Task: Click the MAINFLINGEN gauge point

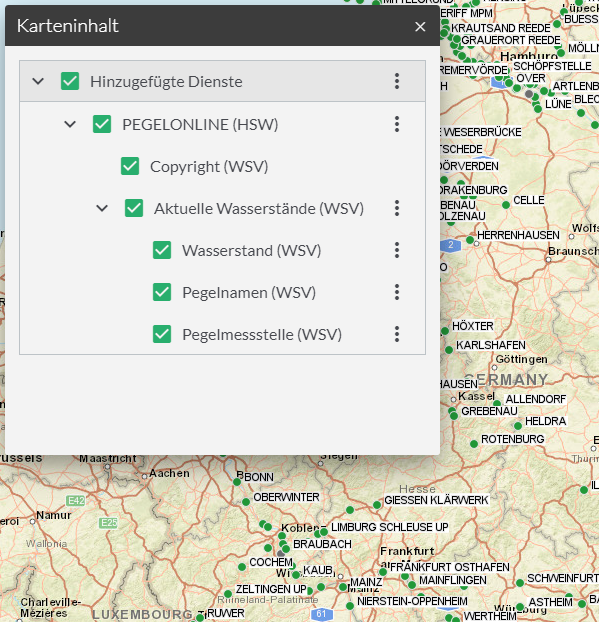Action: 412,585
